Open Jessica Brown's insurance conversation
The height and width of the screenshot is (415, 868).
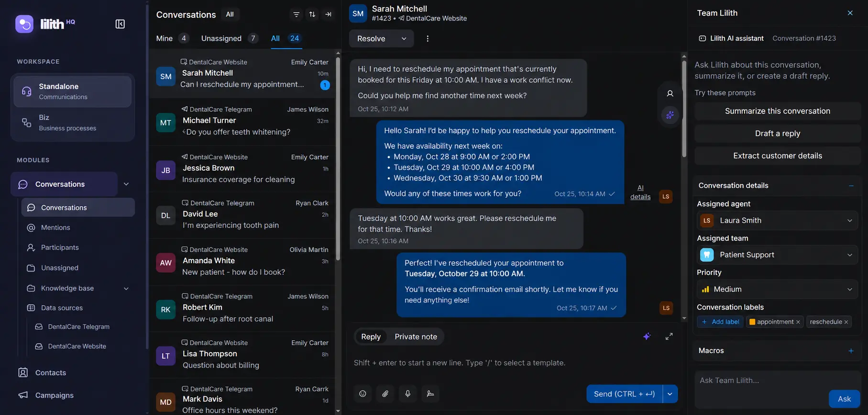pyautogui.click(x=242, y=168)
